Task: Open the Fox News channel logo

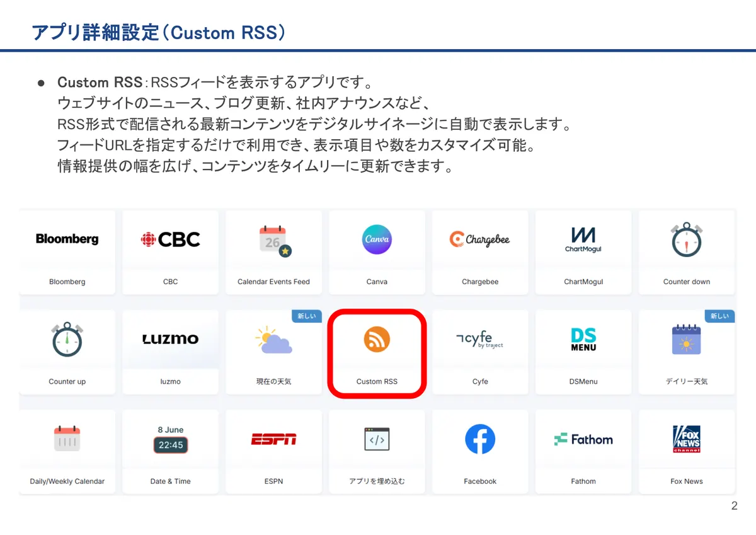Action: [687, 439]
